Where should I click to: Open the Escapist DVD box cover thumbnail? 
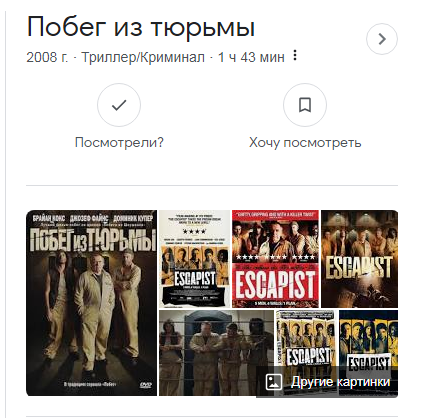pyautogui.click(x=306, y=338)
